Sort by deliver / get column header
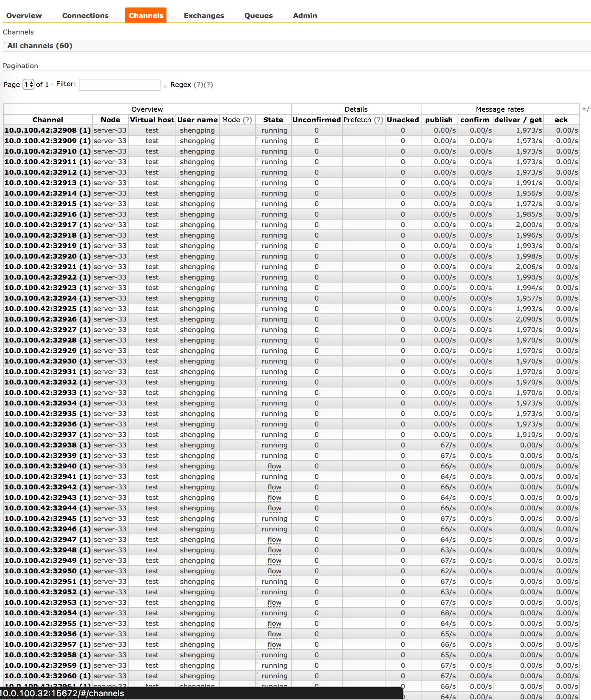This screenshot has height=700, width=591. 518,120
